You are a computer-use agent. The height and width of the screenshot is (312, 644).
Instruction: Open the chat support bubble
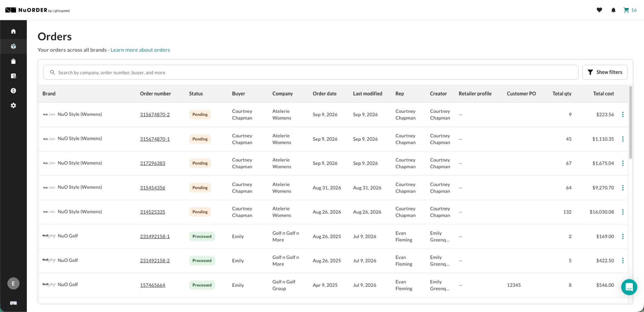[629, 287]
